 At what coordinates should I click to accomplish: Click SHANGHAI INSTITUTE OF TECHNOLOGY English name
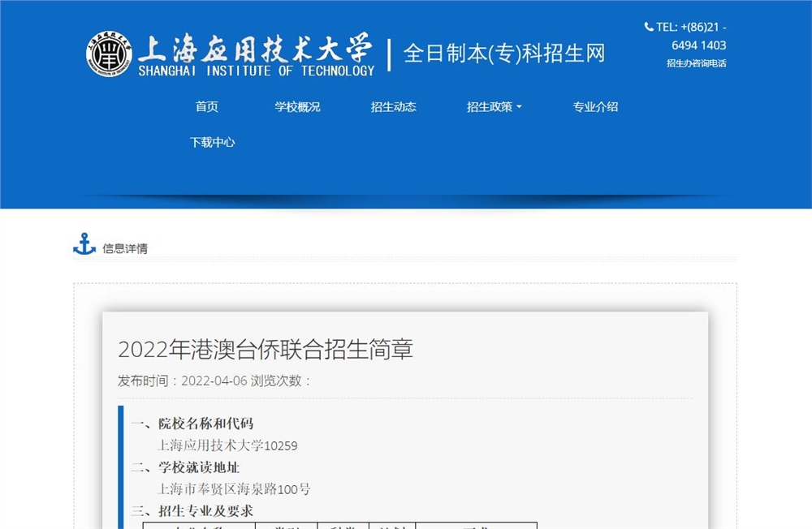click(257, 71)
